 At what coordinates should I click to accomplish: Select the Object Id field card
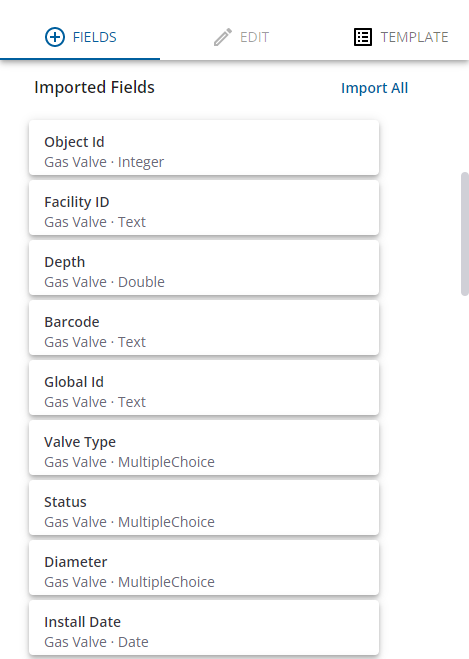tap(204, 148)
